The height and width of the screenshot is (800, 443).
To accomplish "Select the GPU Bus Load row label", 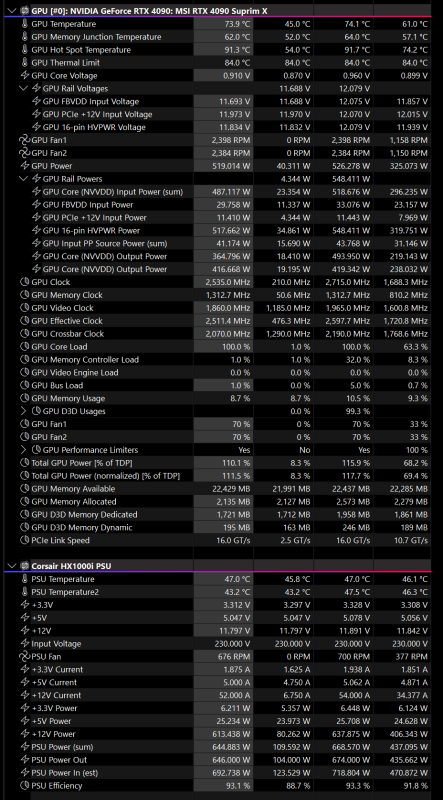I will click(57, 385).
